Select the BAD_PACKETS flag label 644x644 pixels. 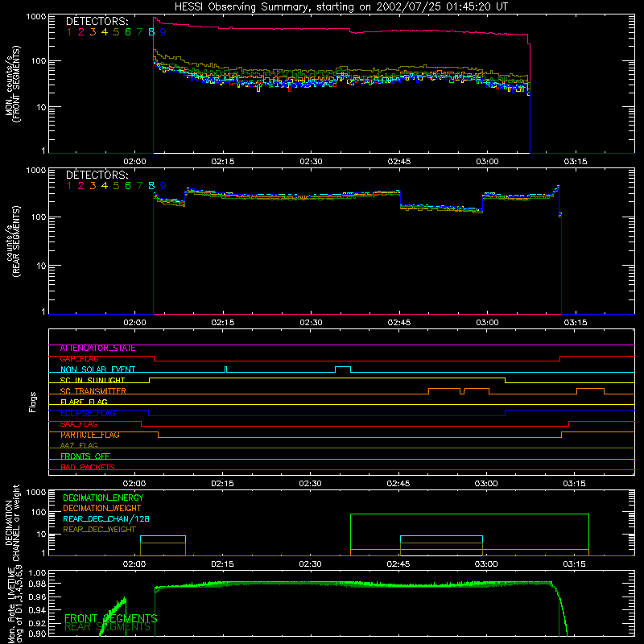coord(88,467)
